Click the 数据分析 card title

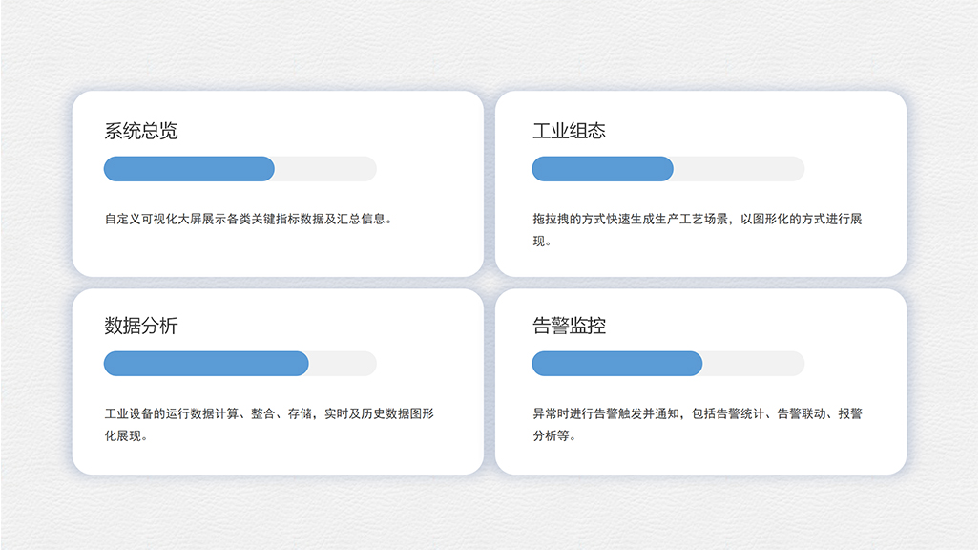140,326
